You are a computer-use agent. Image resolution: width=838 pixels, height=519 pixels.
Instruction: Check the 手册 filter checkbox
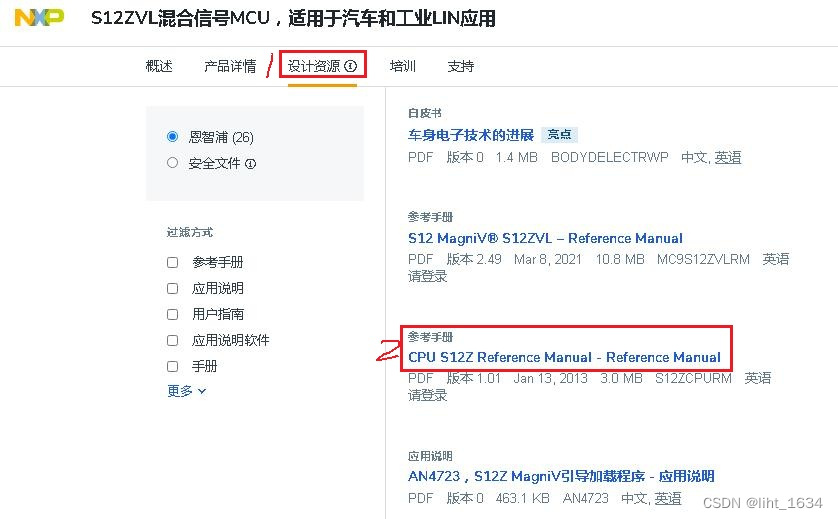pos(172,367)
